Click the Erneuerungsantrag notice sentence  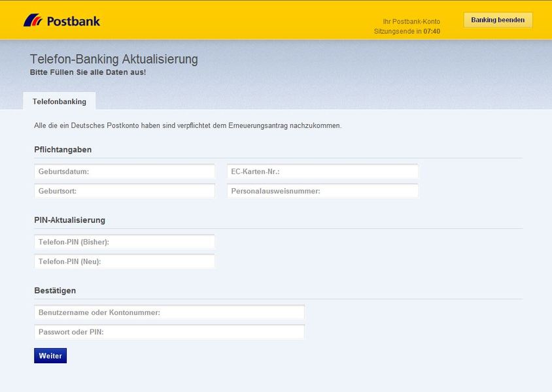188,125
